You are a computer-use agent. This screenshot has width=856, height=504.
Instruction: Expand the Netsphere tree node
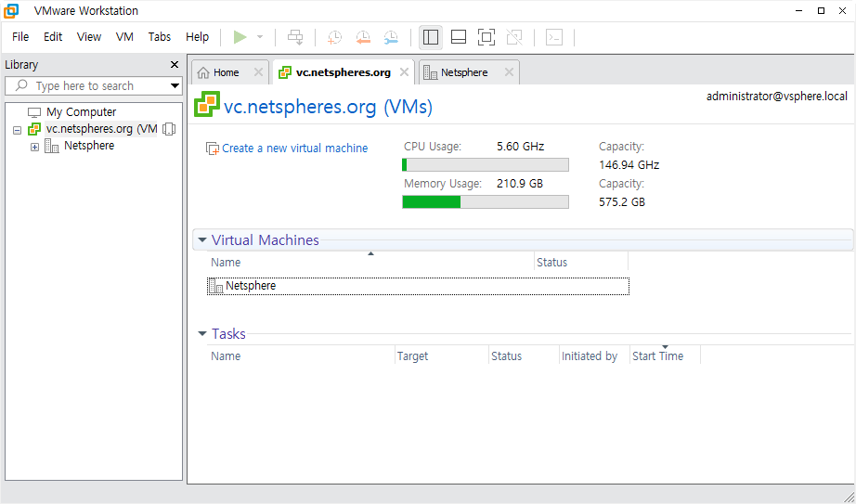[34, 147]
